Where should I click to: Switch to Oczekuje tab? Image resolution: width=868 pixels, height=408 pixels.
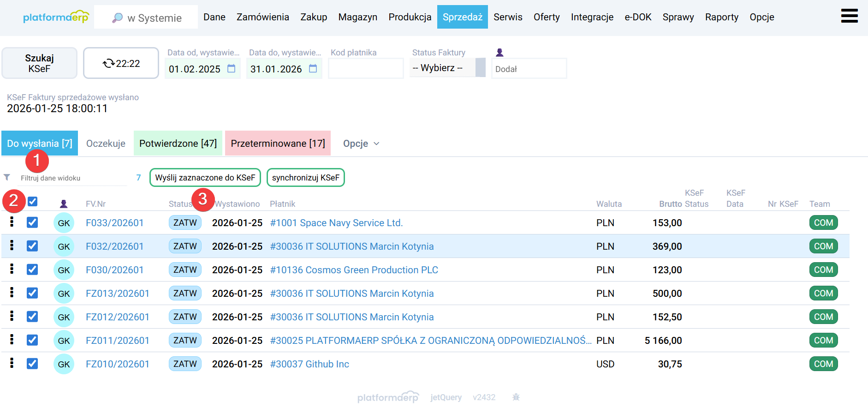coord(106,144)
